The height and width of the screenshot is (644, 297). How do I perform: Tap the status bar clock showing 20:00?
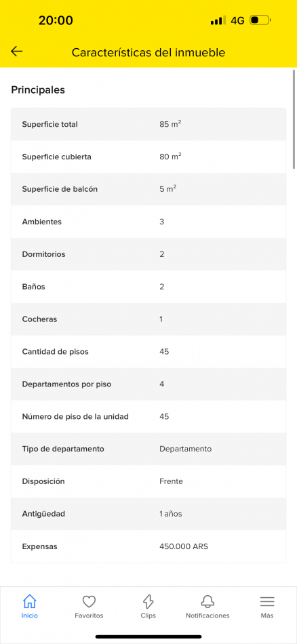tap(56, 20)
